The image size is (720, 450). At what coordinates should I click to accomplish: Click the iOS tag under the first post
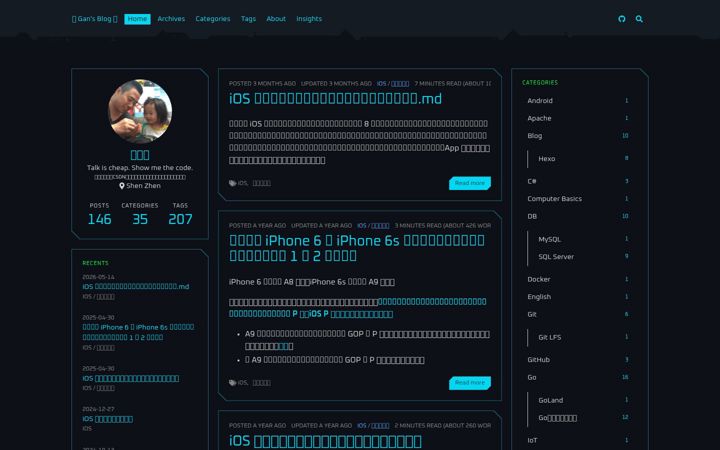242,183
